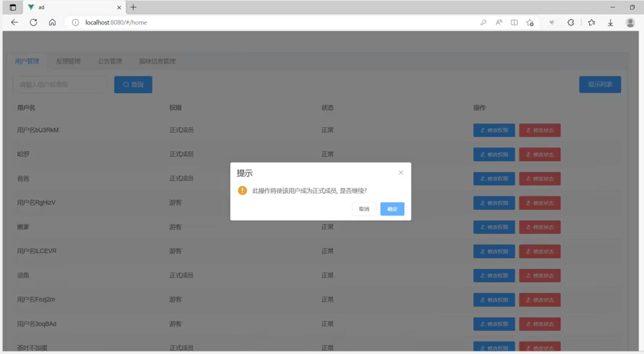
Task: Switch to 公告管理 tab
Action: tap(110, 61)
